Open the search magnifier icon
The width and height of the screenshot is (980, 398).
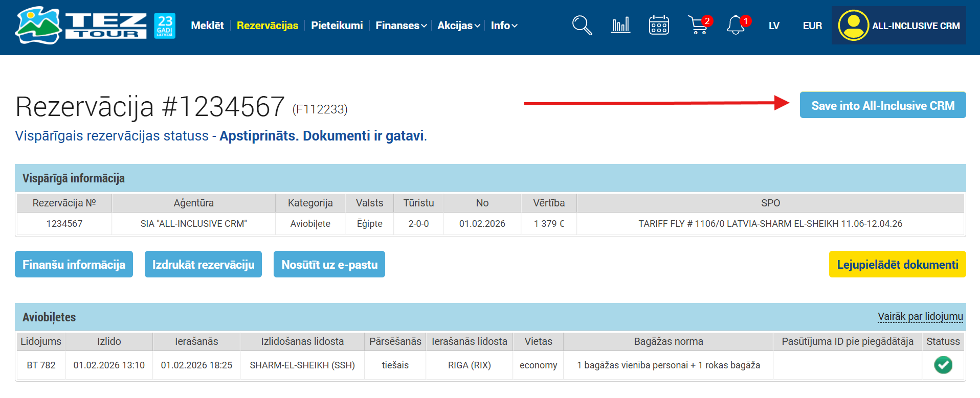click(582, 26)
